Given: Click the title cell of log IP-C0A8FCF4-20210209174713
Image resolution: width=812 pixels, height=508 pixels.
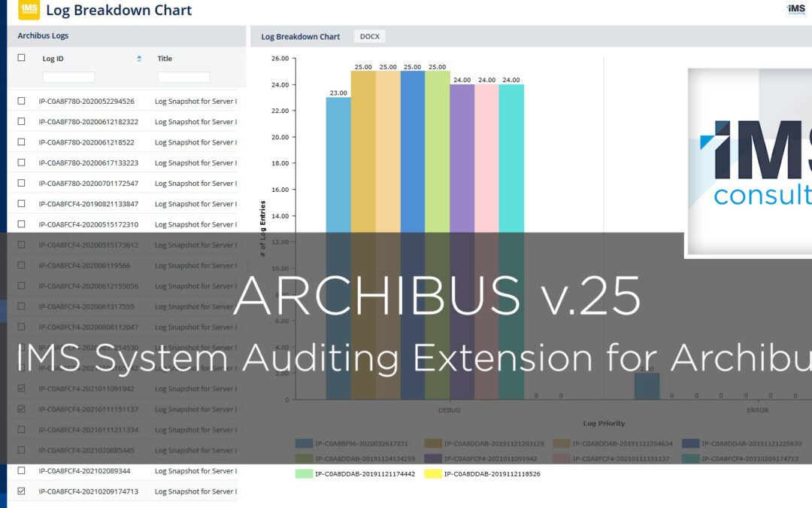Looking at the screenshot, I should point(195,491).
